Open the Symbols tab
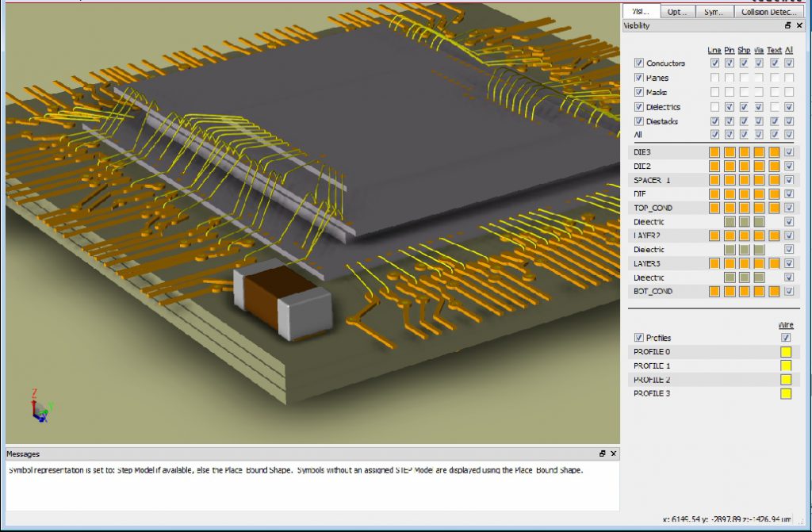 [x=714, y=12]
